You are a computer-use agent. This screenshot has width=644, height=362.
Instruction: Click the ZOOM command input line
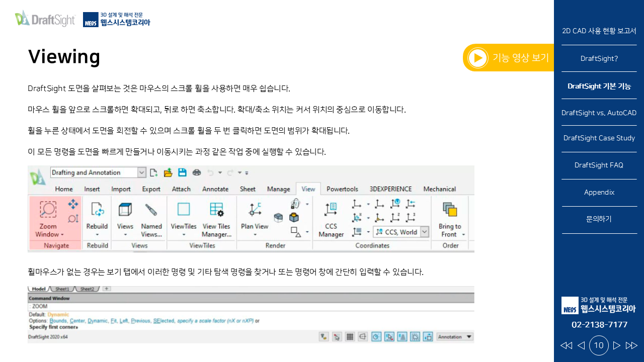coord(251,306)
